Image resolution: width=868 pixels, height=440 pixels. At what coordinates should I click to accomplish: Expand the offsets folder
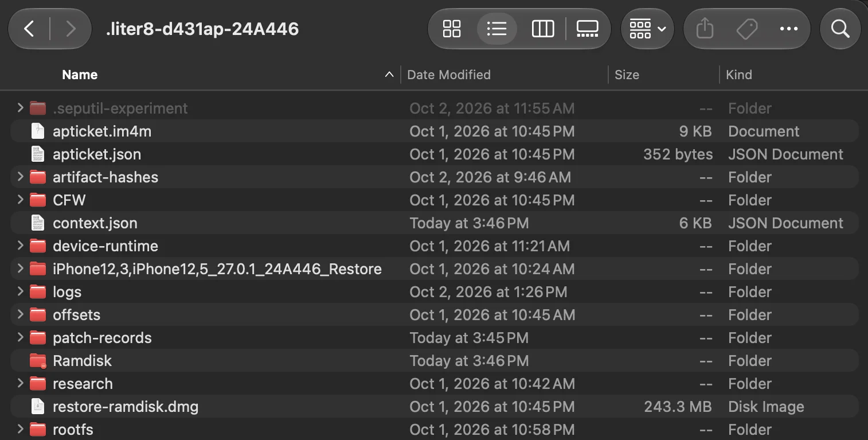tap(21, 314)
